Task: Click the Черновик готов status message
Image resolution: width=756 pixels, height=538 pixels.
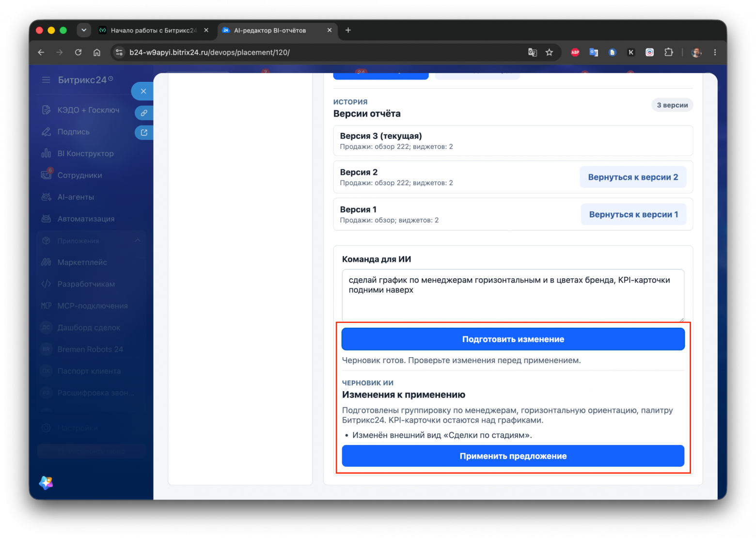Action: point(461,360)
